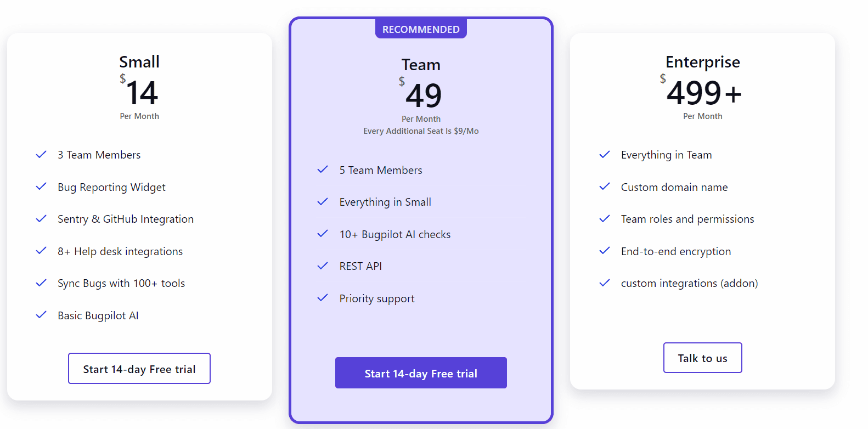Click the RECOMMENDED badge on the Team plan
This screenshot has width=868, height=429.
(x=421, y=29)
